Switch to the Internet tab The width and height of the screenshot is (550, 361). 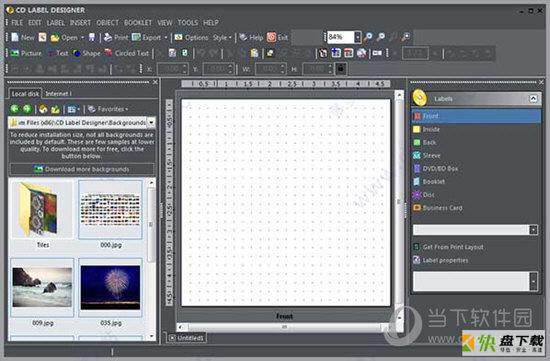[58, 94]
